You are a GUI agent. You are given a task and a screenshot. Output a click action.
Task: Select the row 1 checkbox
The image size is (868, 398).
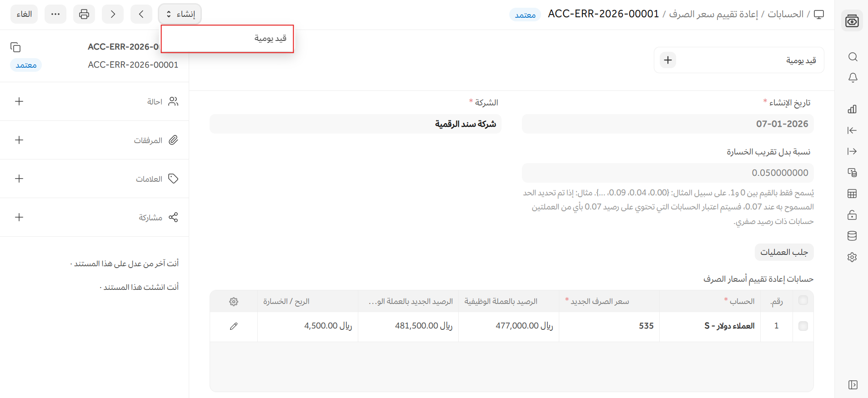tap(803, 326)
